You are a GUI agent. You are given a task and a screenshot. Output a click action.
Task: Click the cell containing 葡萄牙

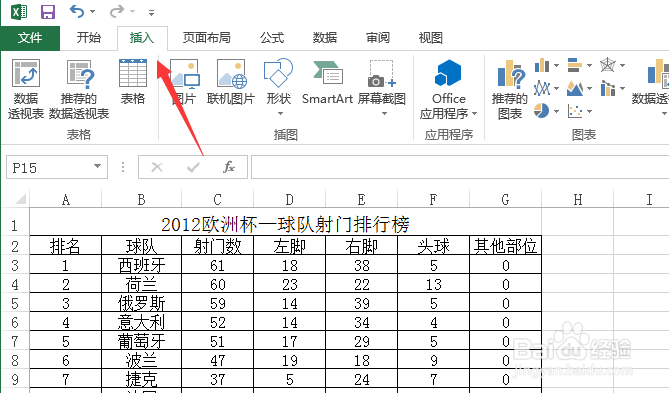(142, 341)
